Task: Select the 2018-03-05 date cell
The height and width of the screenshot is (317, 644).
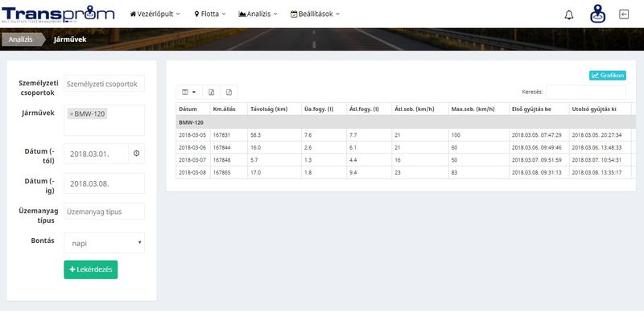Action: [x=193, y=135]
